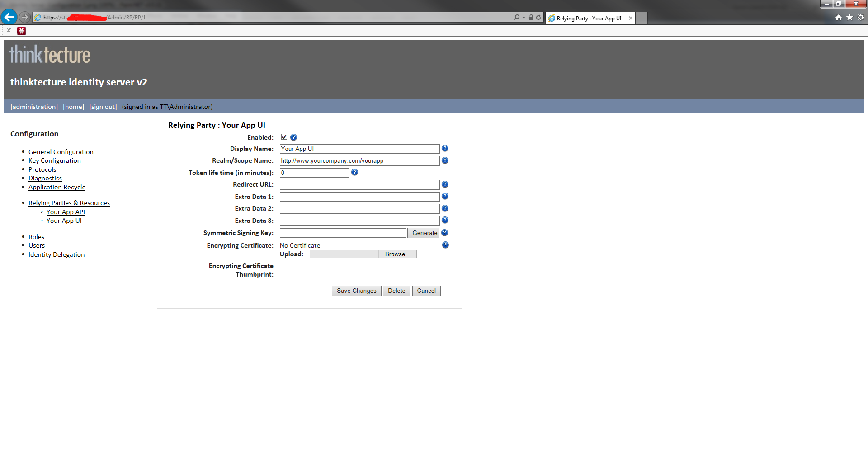Close the Relying Party browser tab
The image size is (868, 451).
(630, 18)
